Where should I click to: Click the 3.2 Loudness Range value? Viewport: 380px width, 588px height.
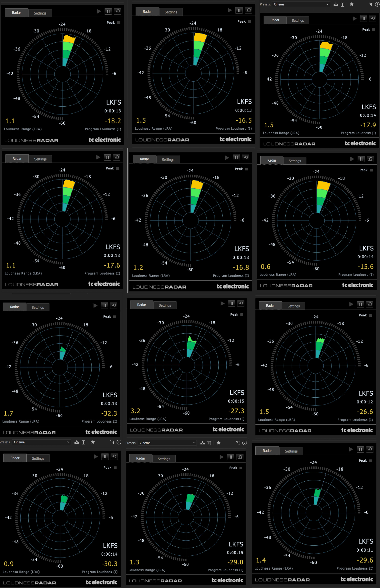coord(135,411)
